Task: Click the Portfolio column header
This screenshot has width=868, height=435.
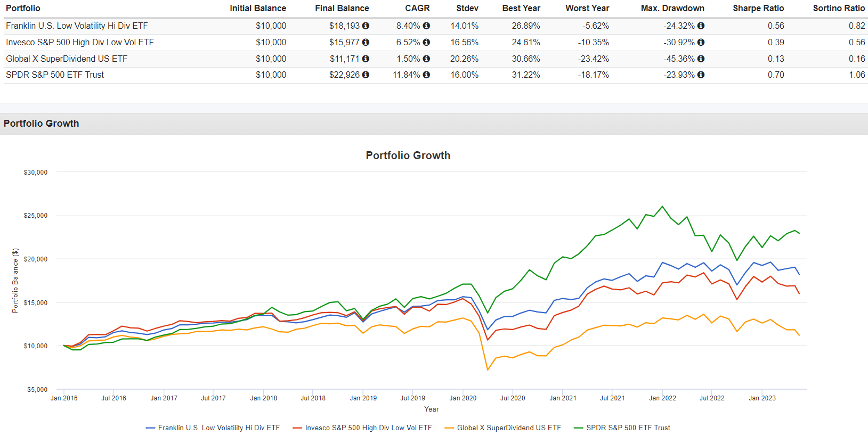Action: pos(23,8)
